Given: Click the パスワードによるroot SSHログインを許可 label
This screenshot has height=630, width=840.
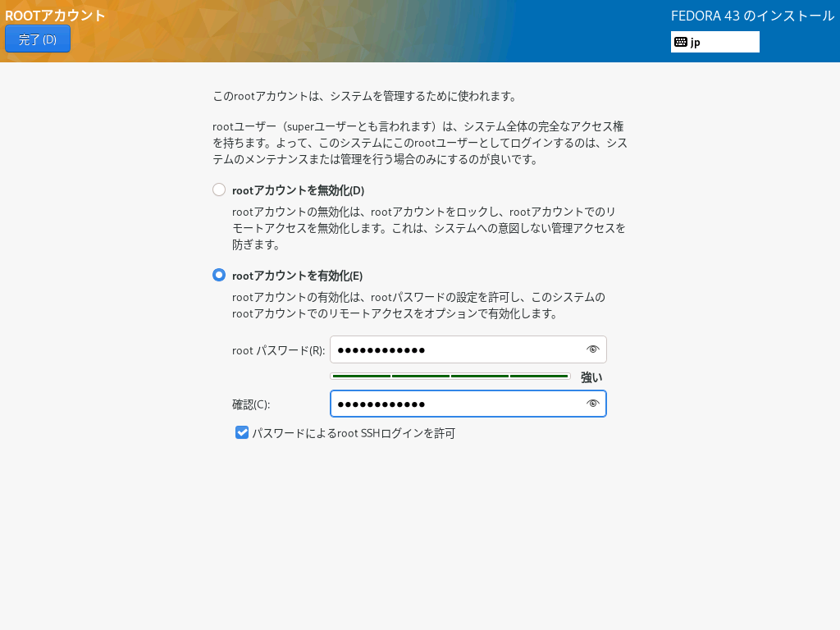Looking at the screenshot, I should (354, 433).
